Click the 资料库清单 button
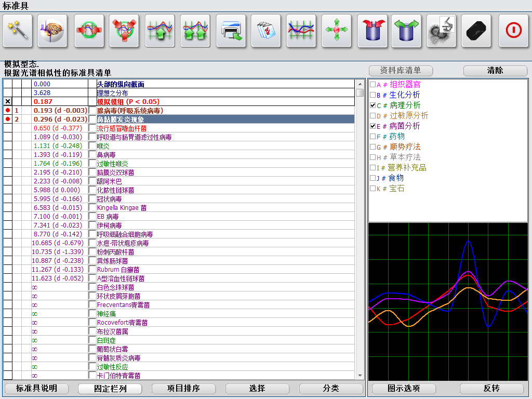The width and height of the screenshot is (532, 399). click(x=401, y=71)
